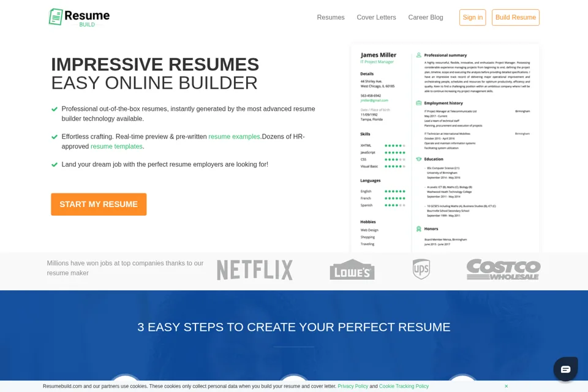The height and width of the screenshot is (392, 588).
Task: Click the Education graduation cap icon
Action: 418,159
